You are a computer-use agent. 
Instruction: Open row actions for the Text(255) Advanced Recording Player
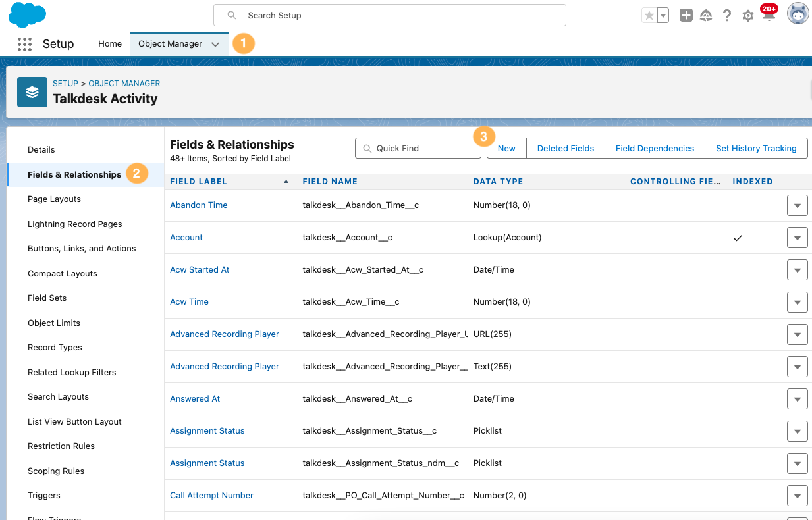pos(798,367)
